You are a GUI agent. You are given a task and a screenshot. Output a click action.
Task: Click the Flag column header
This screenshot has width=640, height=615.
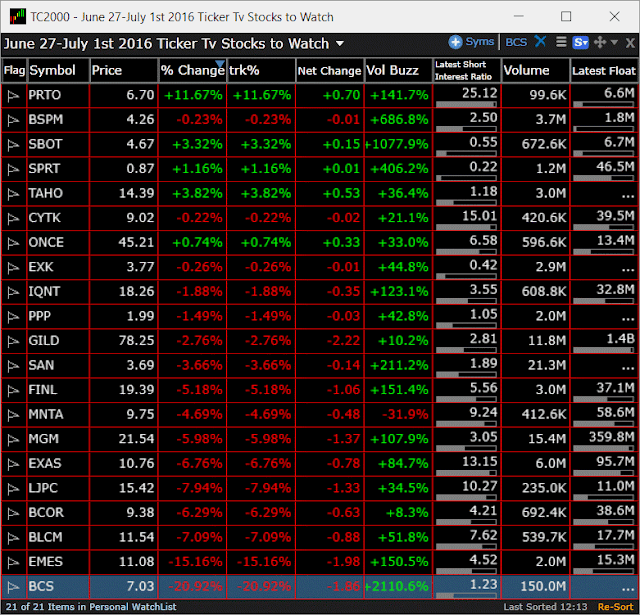[x=14, y=71]
